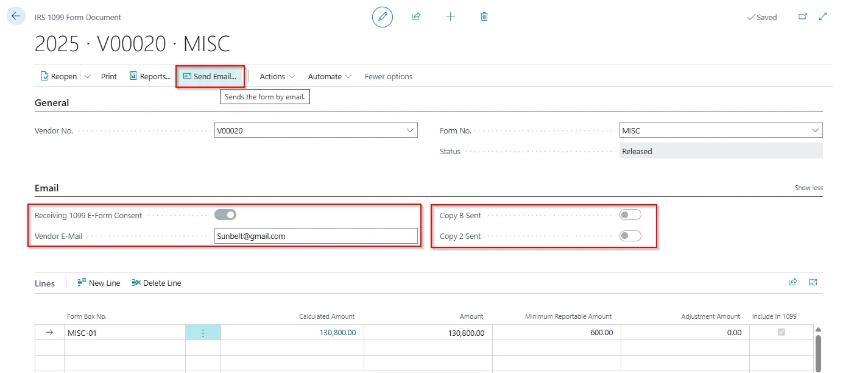Click the Lines section share icon
Image resolution: width=868 pixels, height=373 pixels.
click(793, 282)
